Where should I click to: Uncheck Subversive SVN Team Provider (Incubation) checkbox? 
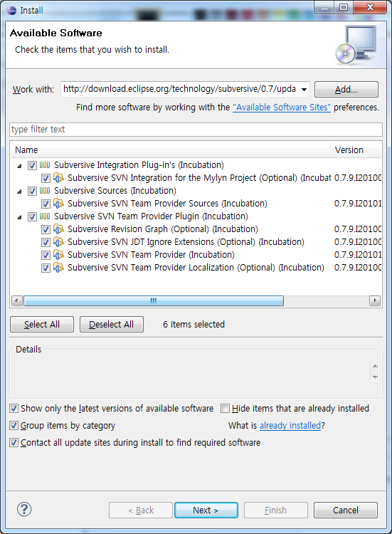coord(46,255)
